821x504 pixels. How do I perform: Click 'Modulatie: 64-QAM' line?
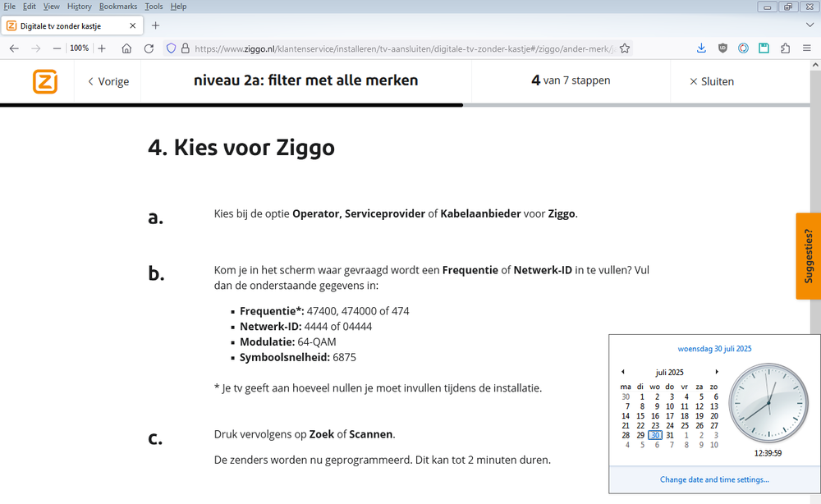pyautogui.click(x=288, y=341)
